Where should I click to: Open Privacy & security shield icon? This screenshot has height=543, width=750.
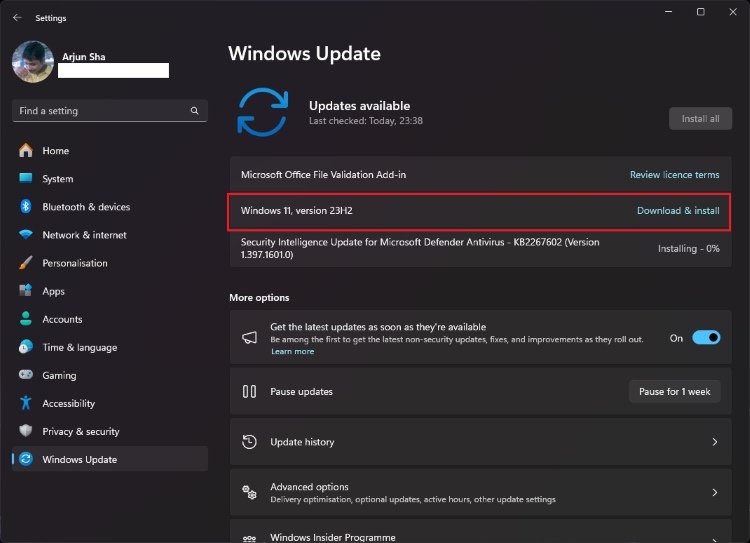pos(25,431)
